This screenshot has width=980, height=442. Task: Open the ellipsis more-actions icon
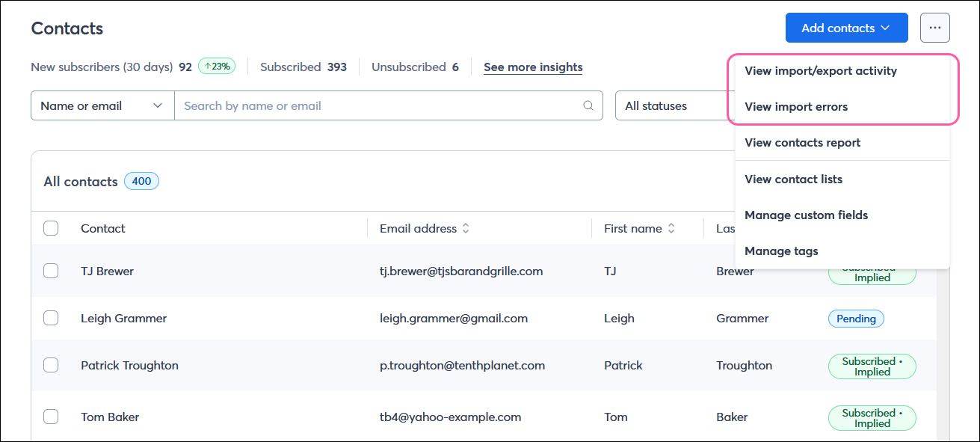pos(934,27)
